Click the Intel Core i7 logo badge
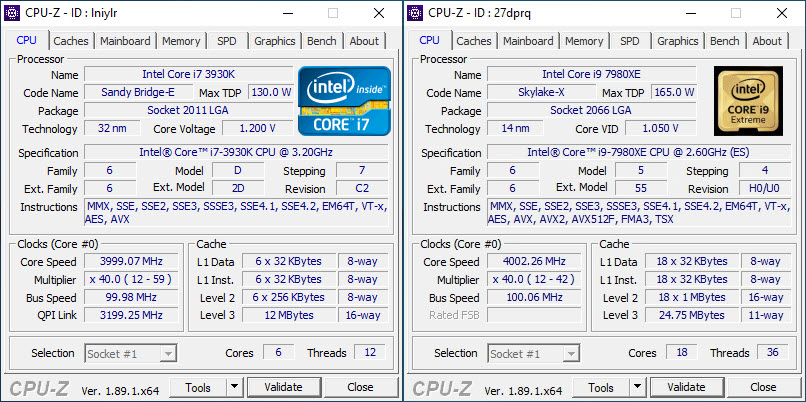 344,101
